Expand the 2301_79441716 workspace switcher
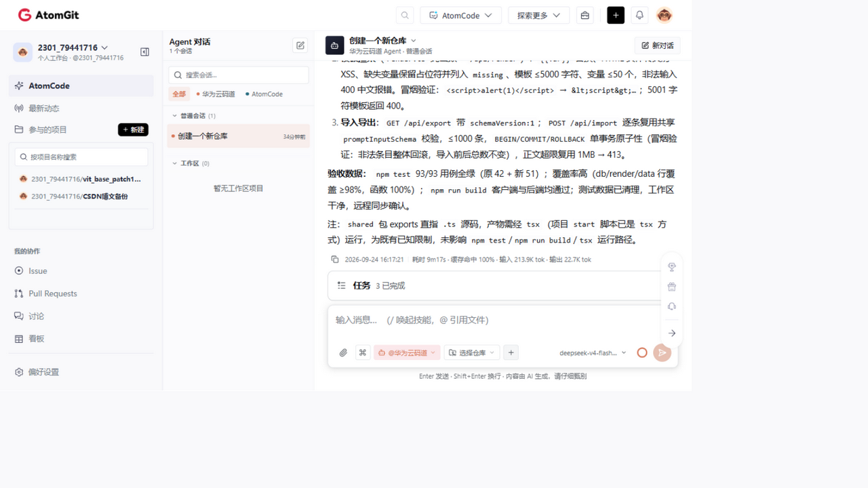The height and width of the screenshot is (488, 868). coord(73,47)
